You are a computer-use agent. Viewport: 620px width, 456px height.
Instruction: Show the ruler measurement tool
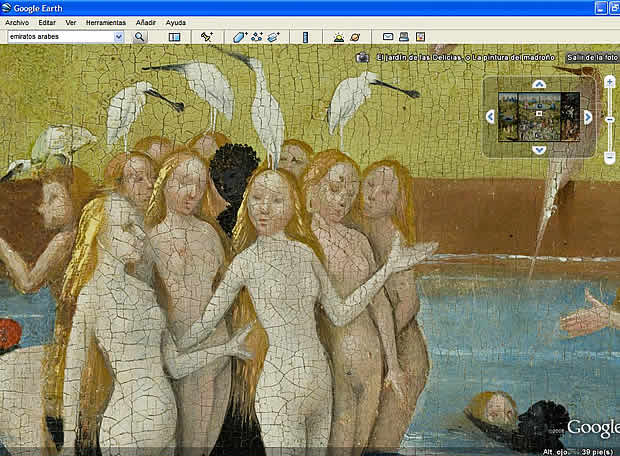(305, 37)
